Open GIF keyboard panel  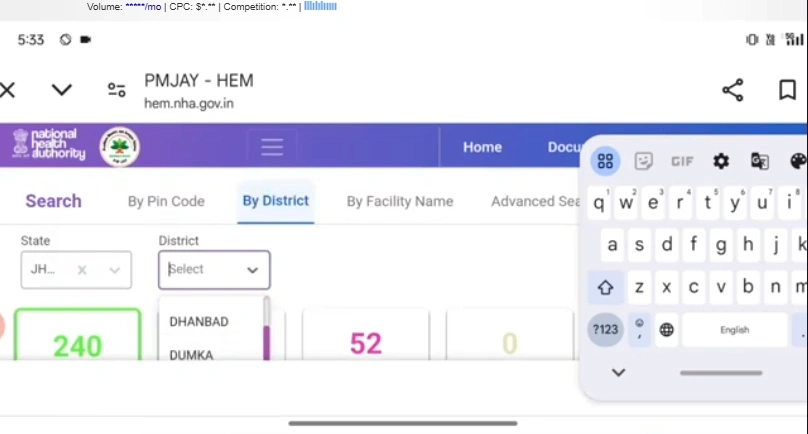pyautogui.click(x=682, y=162)
